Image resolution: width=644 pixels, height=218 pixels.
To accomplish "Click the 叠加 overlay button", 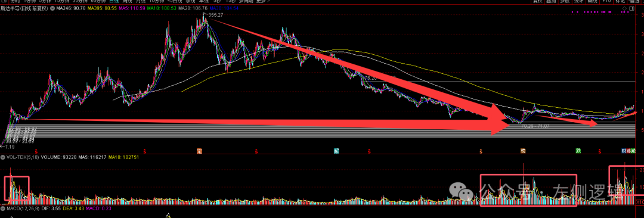I will [x=551, y=2].
